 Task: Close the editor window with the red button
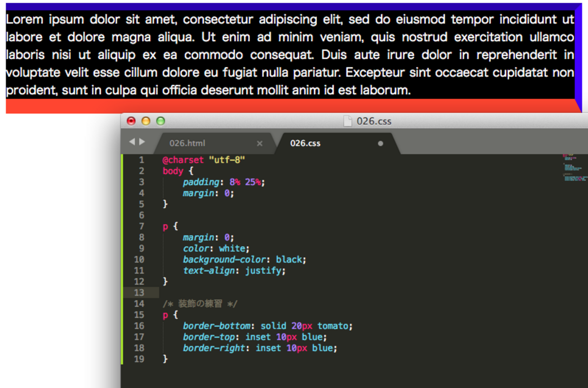pyautogui.click(x=131, y=121)
